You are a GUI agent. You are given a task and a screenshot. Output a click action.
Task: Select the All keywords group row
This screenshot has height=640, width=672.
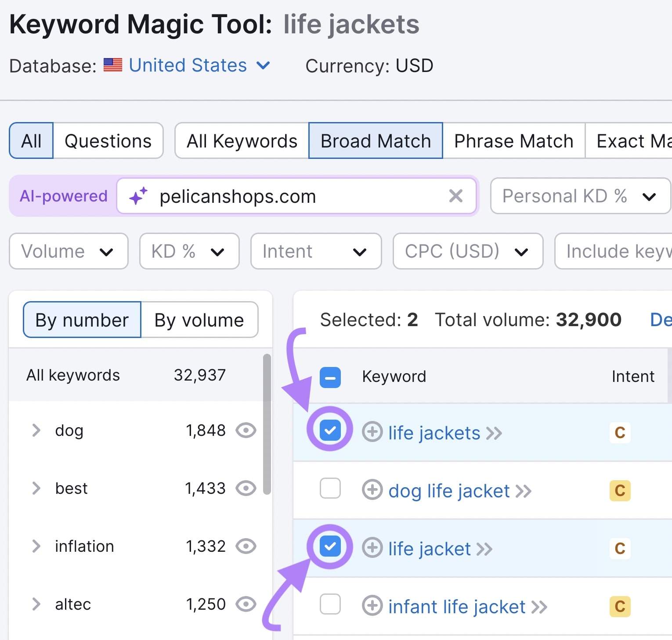coord(135,375)
